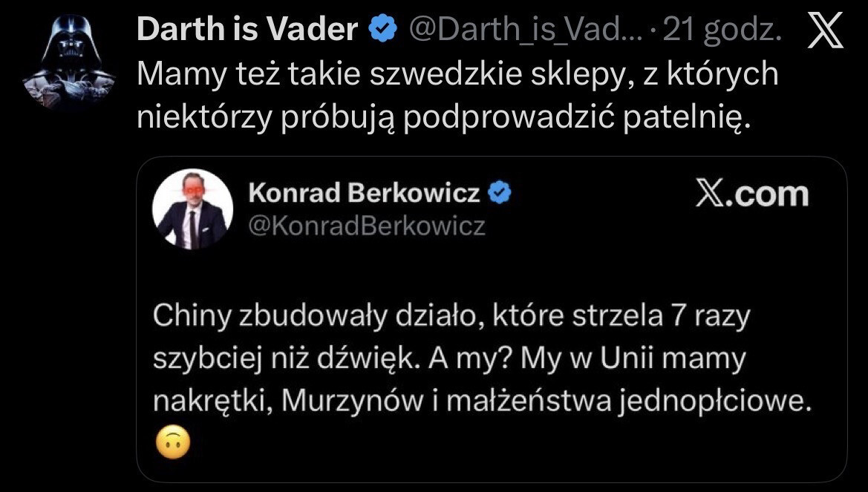The width and height of the screenshot is (868, 492).
Task: Click Konrad Berkowicz's blue verified checkmark
Action: [x=500, y=193]
